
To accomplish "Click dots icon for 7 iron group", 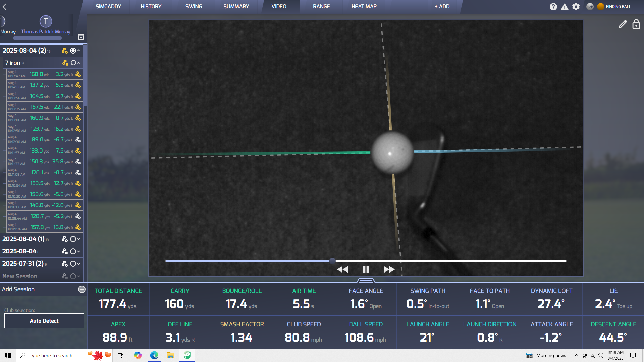I will point(65,63).
